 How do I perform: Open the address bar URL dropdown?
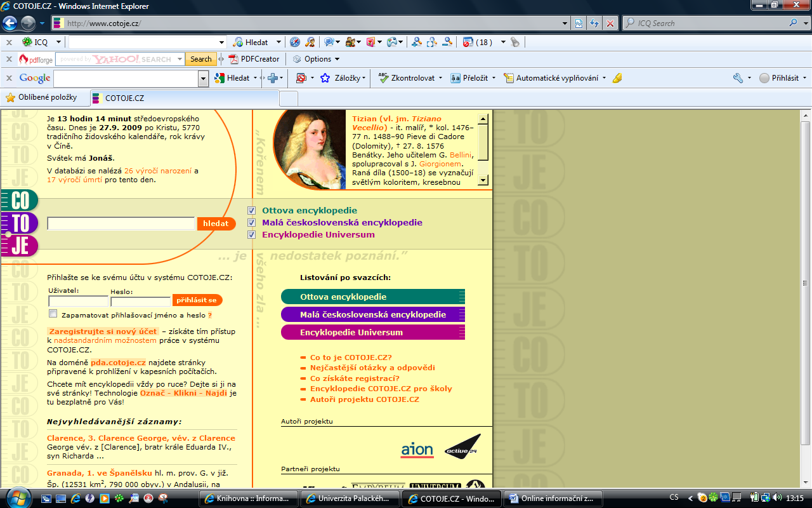565,23
